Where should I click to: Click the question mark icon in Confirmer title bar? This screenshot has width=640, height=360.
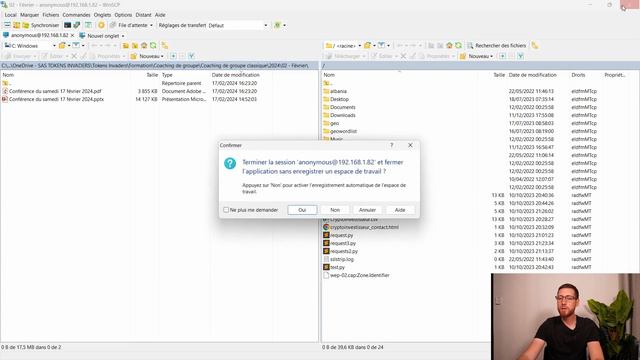coord(391,145)
